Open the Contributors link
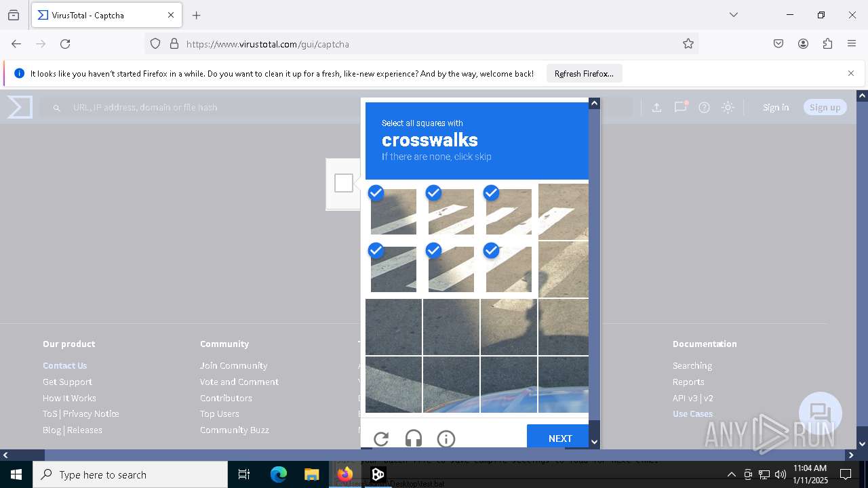Viewport: 868px width, 488px height. pyautogui.click(x=226, y=398)
